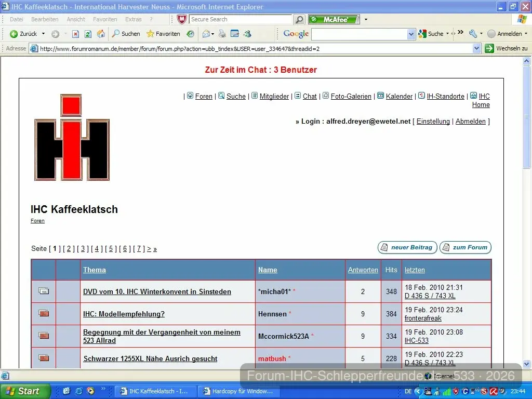Open the Zurück history dropdown arrow
This screenshot has width=532, height=399.
[x=43, y=34]
